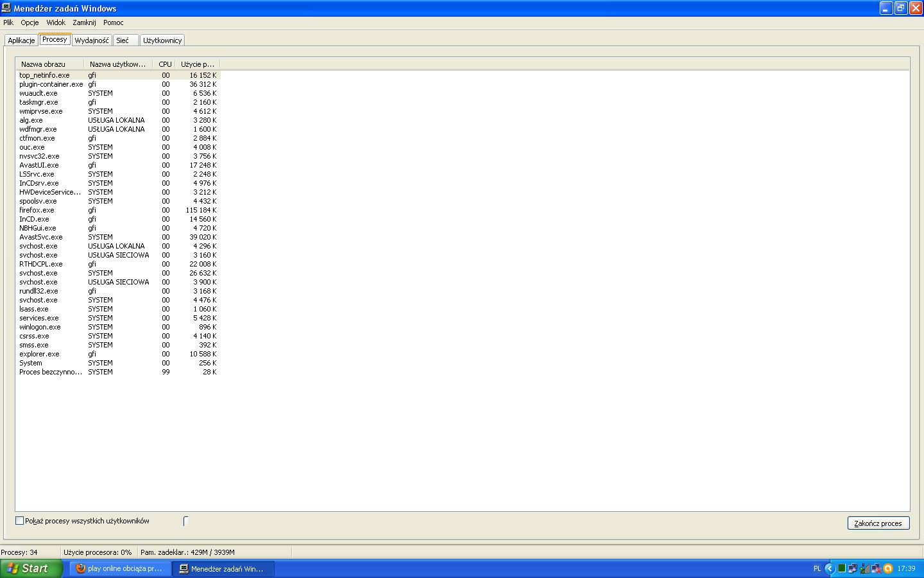Click the signal strength bars tray icon

(865, 568)
